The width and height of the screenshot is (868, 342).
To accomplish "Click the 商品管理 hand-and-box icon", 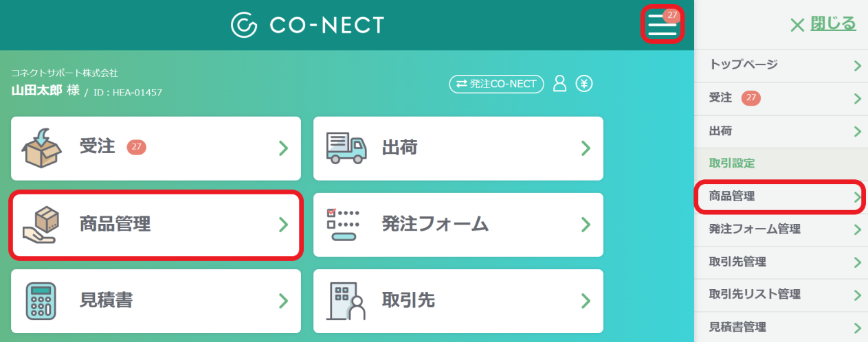I will (x=41, y=225).
